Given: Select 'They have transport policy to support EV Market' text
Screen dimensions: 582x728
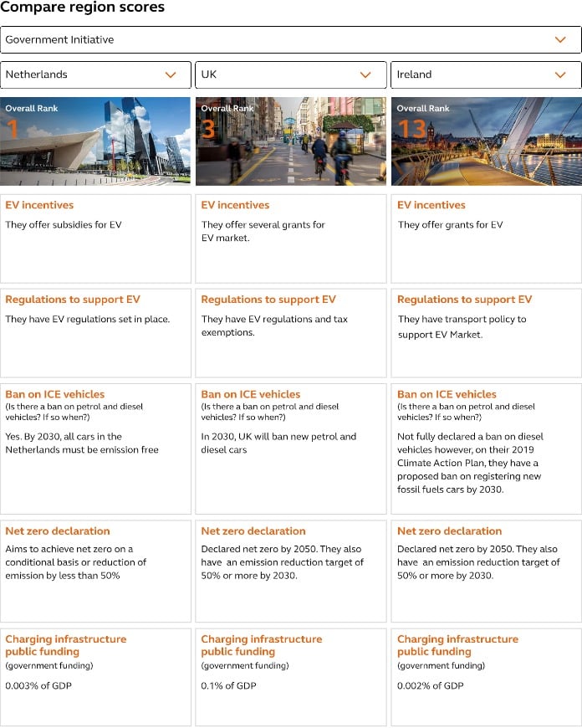Looking at the screenshot, I should coord(462,326).
